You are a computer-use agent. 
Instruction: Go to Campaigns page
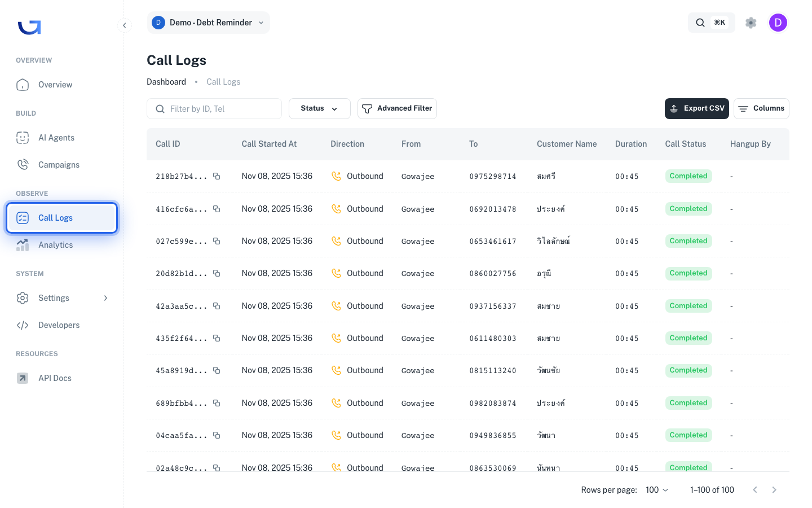[62, 165]
